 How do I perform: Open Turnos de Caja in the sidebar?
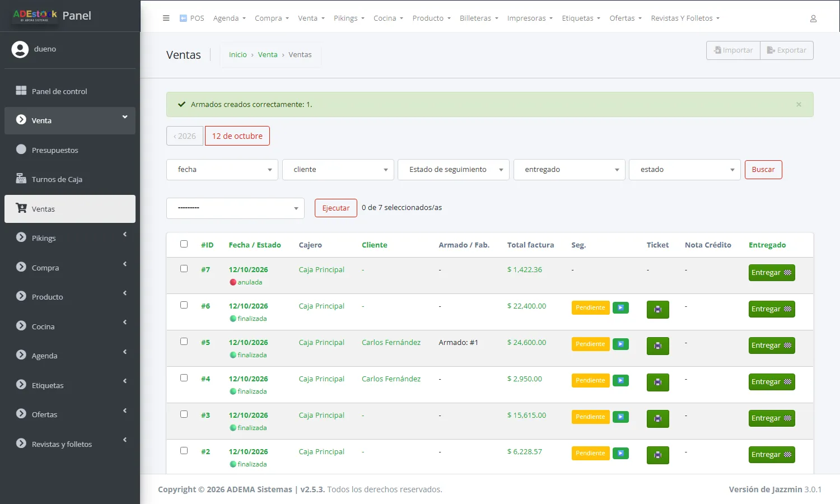[70, 179]
